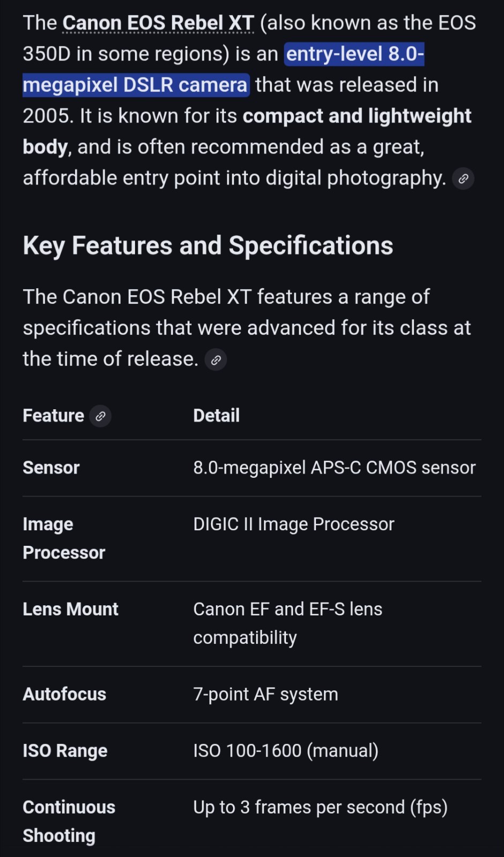Click the link icon after "time of release."
Image resolution: width=504 pixels, height=857 pixels.
point(216,360)
